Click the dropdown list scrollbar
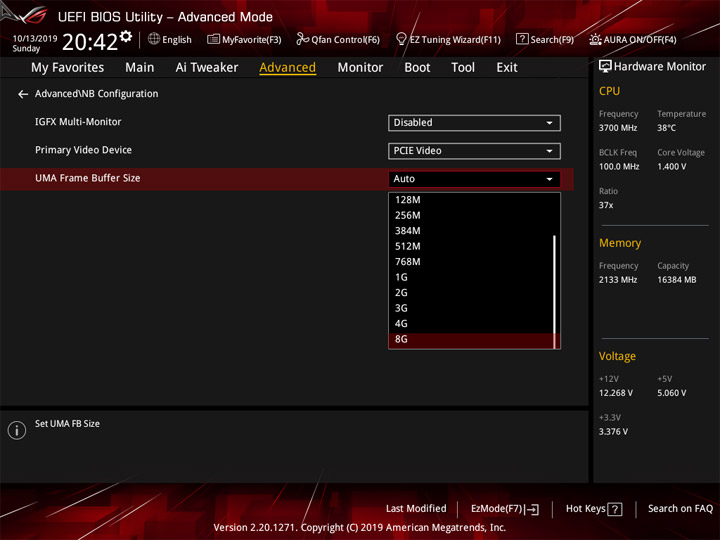The width and height of the screenshot is (720, 540). pos(555,292)
